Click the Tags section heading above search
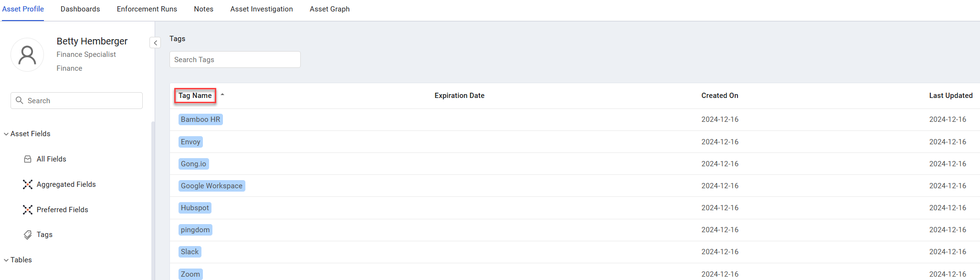Viewport: 980px width, 280px height. click(178, 39)
